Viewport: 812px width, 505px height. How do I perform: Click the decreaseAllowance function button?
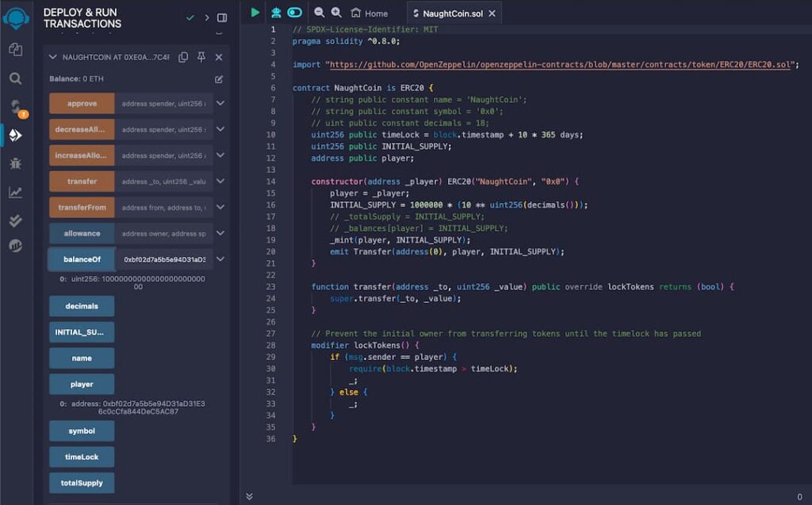82,129
